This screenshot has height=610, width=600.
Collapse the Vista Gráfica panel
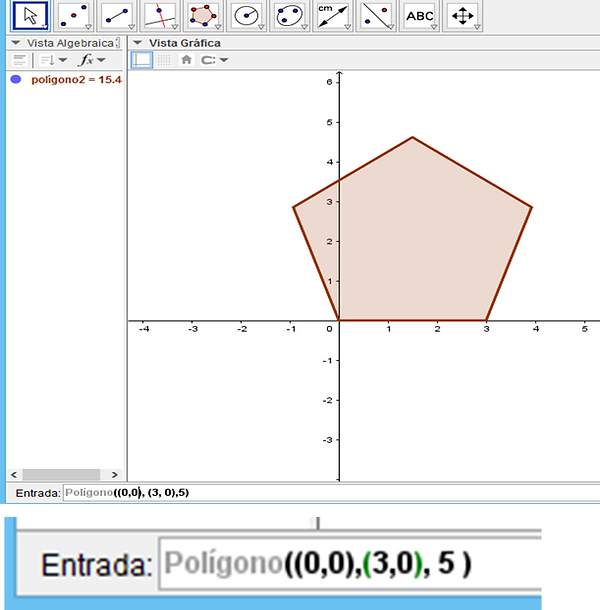click(x=137, y=43)
